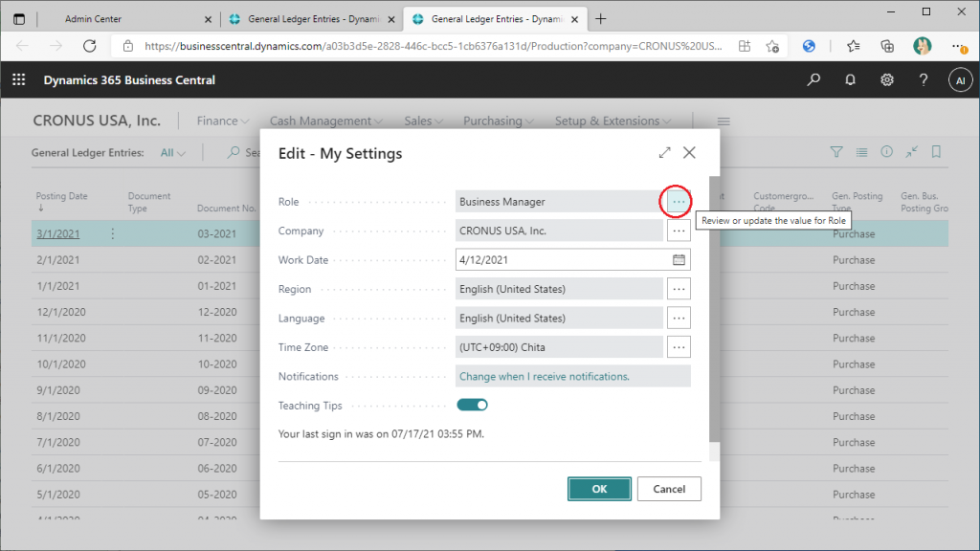This screenshot has width=980, height=551.
Task: Open Change when I receive notifications link
Action: [x=545, y=376]
